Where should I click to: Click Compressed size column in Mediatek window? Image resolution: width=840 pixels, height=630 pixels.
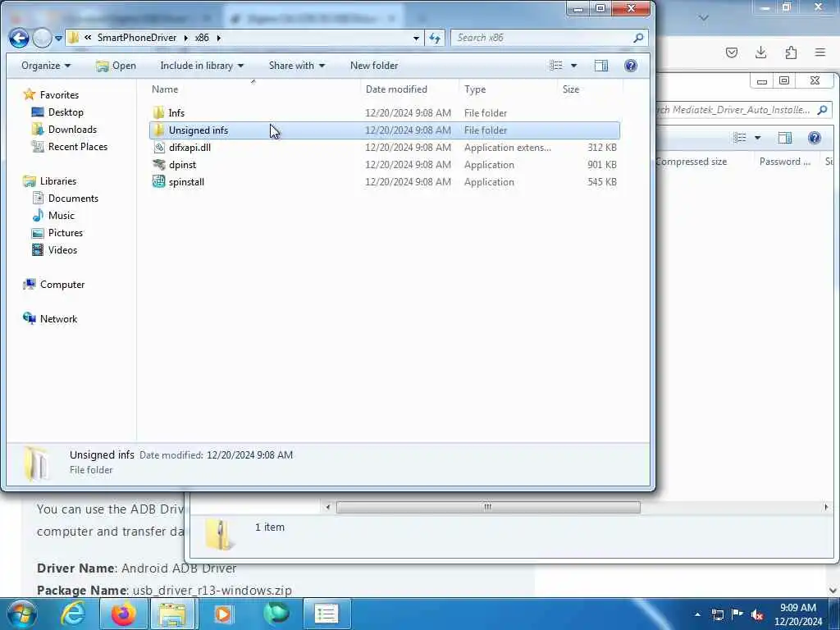pos(691,162)
